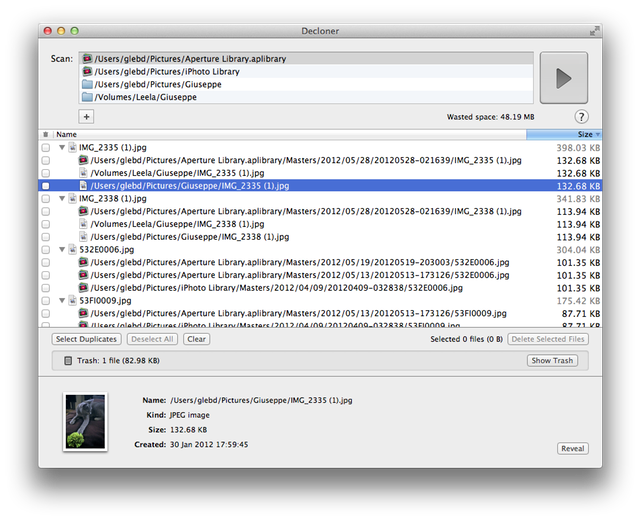
Task: Open help with the question mark button
Action: click(581, 117)
